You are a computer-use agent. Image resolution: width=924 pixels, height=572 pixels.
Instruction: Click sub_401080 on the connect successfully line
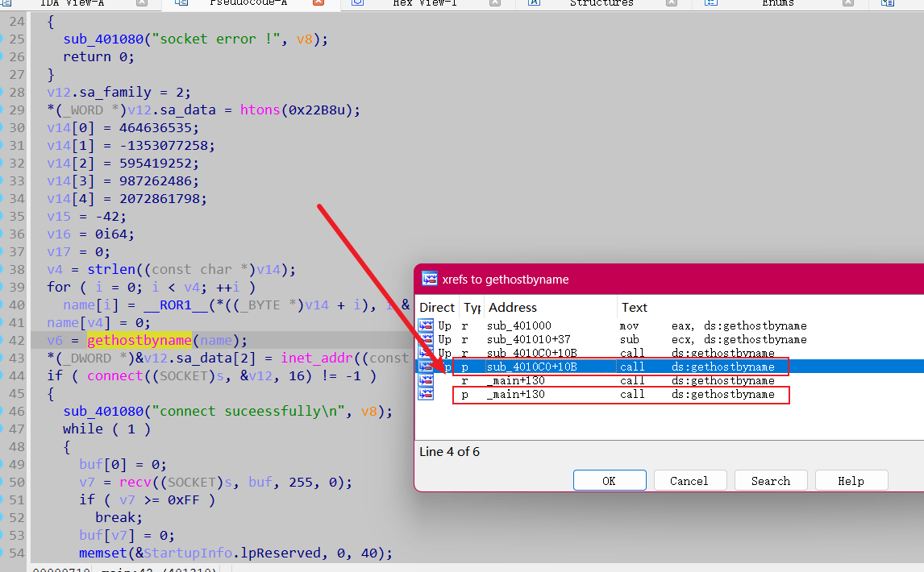pos(103,411)
